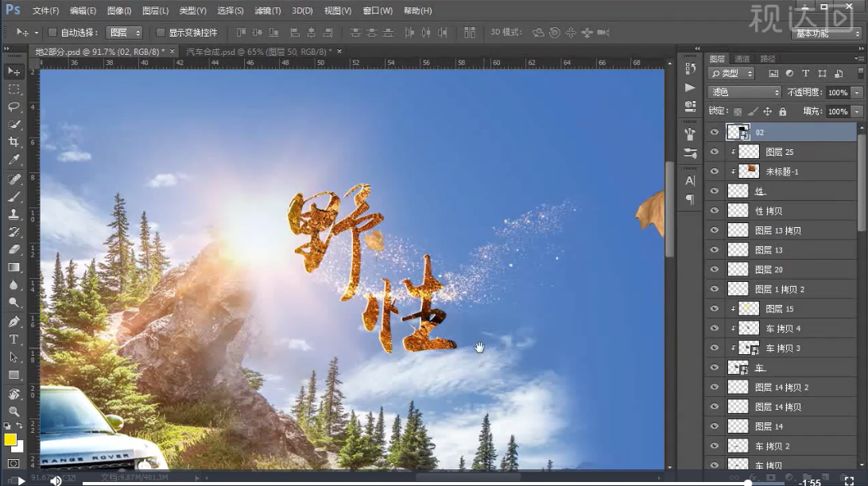
Task: Select the Crop tool
Action: 14,142
